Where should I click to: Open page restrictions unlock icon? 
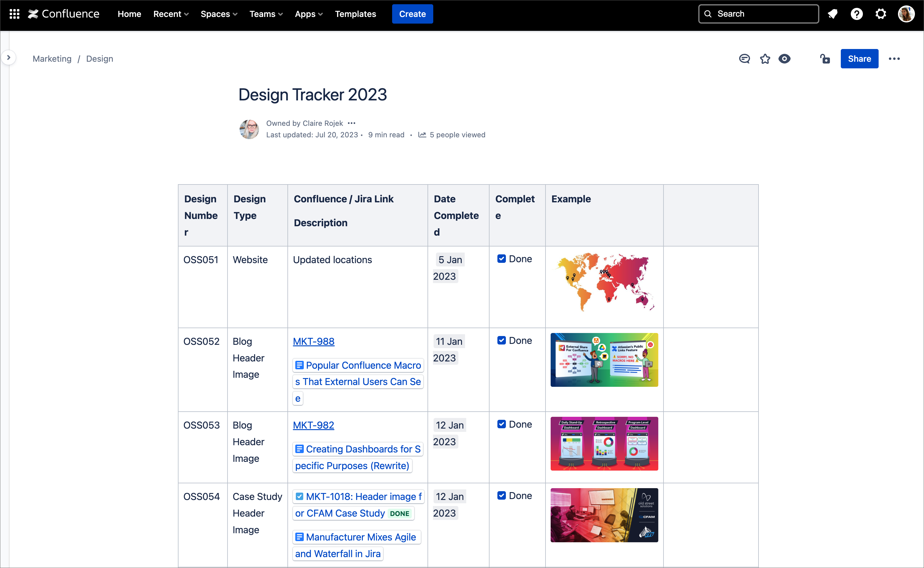click(825, 59)
